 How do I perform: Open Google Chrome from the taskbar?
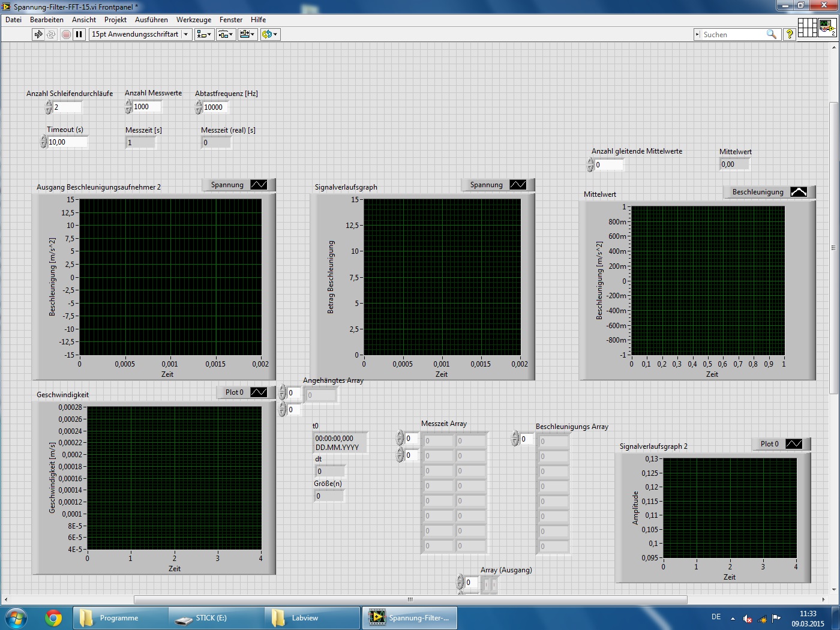[53, 617]
